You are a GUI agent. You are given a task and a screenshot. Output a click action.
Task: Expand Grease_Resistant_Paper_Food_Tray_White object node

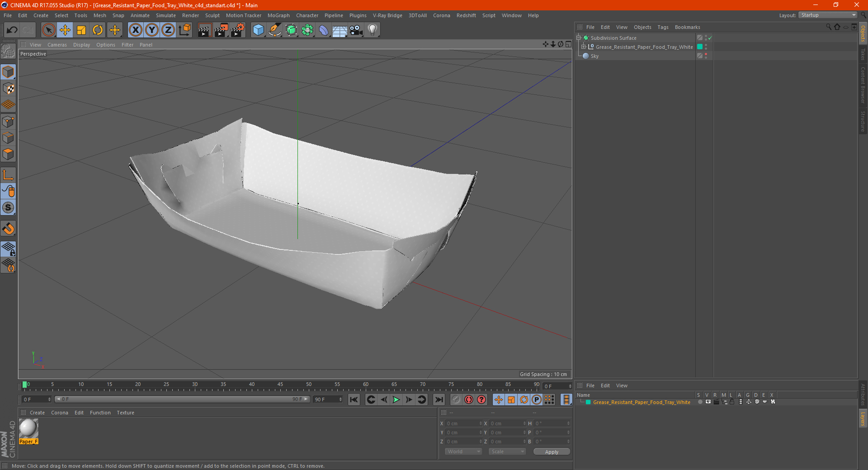click(583, 47)
